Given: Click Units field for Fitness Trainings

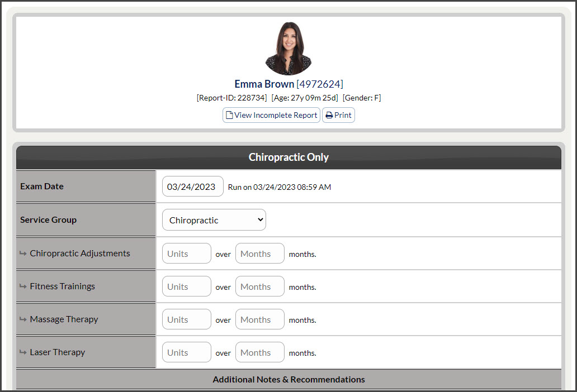Looking at the screenshot, I should click(x=187, y=286).
